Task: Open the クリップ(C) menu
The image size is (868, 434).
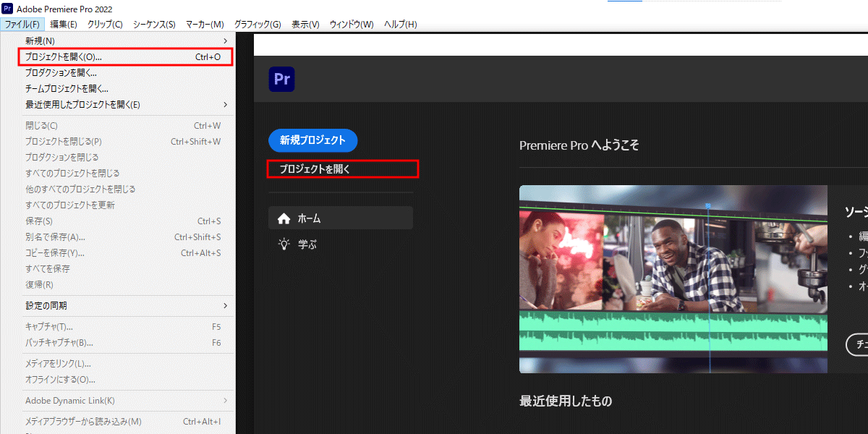Action: (x=105, y=25)
